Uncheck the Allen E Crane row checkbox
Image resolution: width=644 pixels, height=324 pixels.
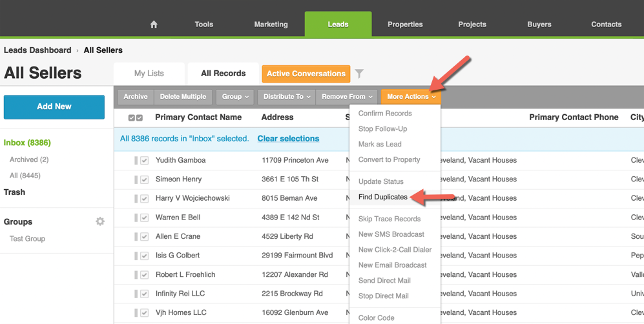click(x=144, y=237)
